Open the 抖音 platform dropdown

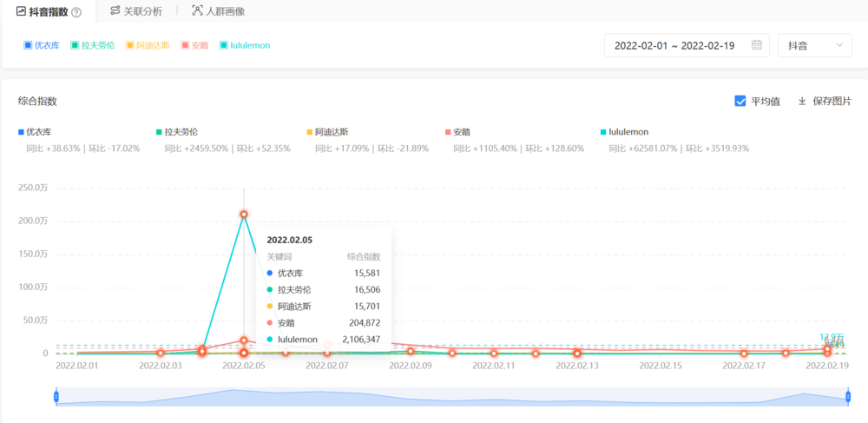814,45
